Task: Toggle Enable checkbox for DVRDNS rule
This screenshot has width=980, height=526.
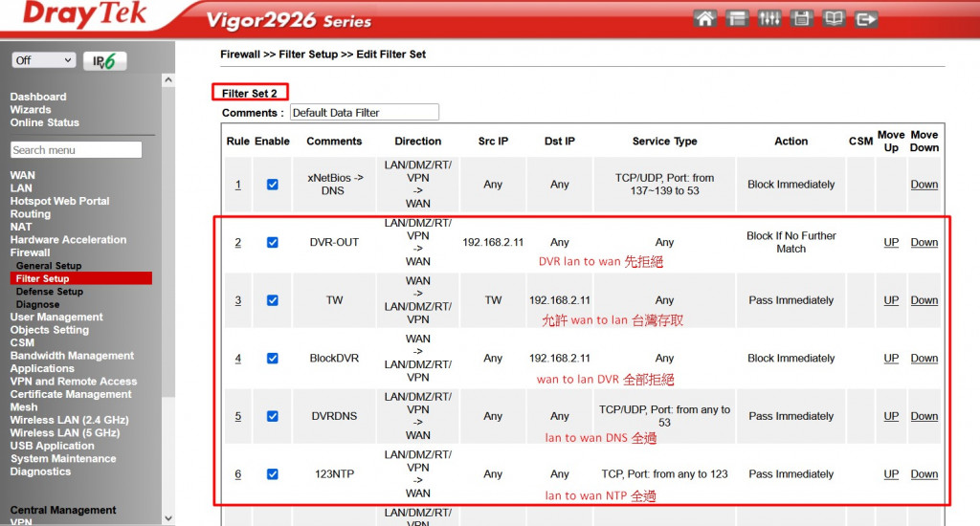Action: [273, 416]
